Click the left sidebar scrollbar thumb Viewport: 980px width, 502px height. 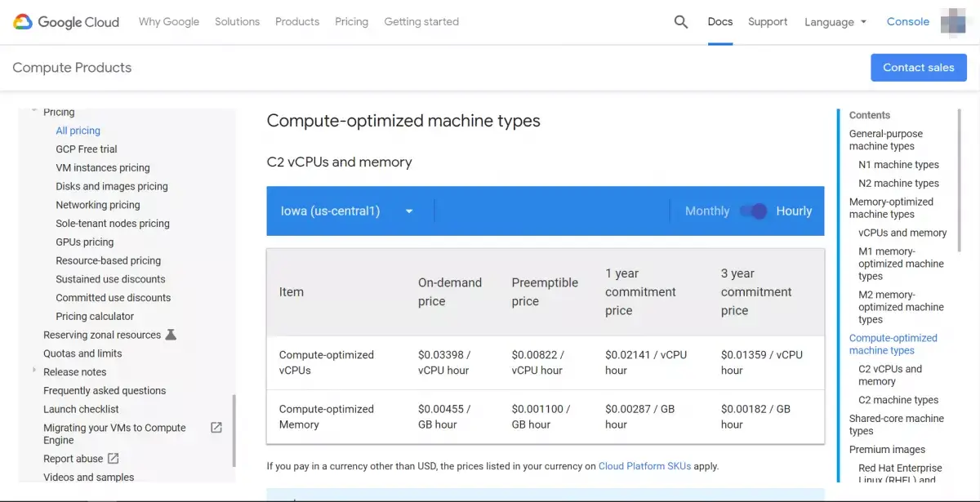point(234,431)
